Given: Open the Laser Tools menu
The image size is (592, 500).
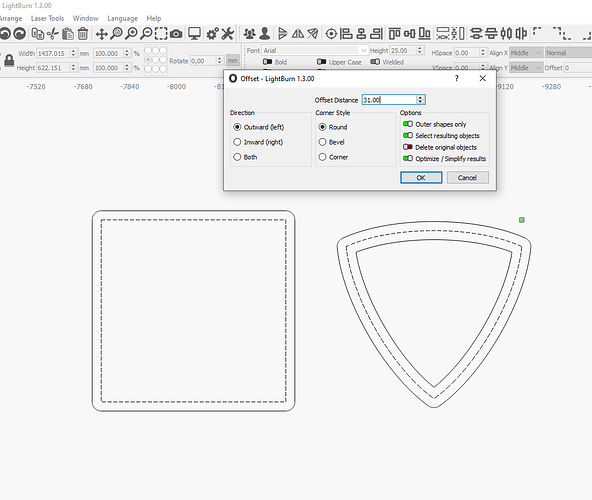Looking at the screenshot, I should [48, 18].
